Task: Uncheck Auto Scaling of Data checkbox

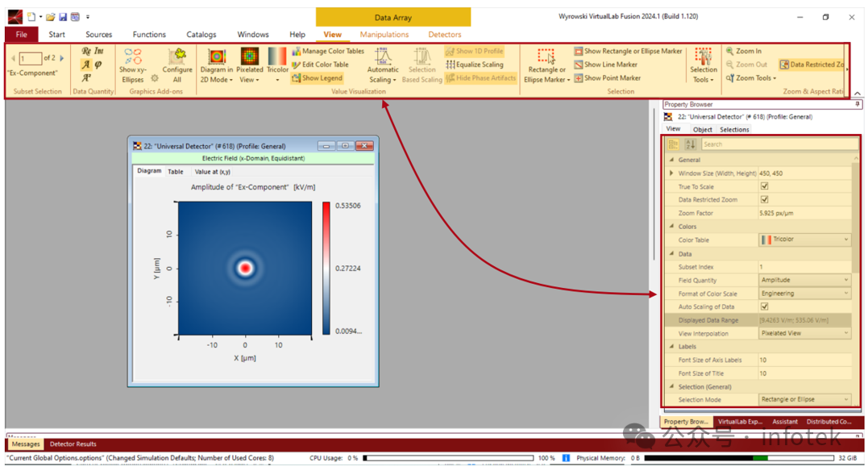Action: click(765, 306)
